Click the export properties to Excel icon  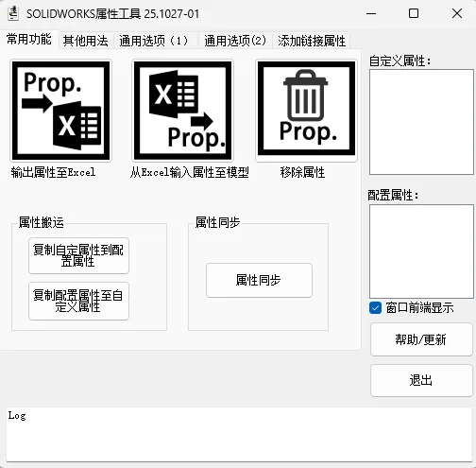click(x=61, y=111)
